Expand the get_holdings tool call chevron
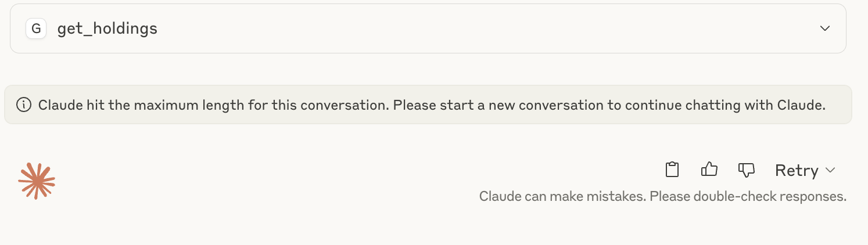868x245 pixels. 824,28
